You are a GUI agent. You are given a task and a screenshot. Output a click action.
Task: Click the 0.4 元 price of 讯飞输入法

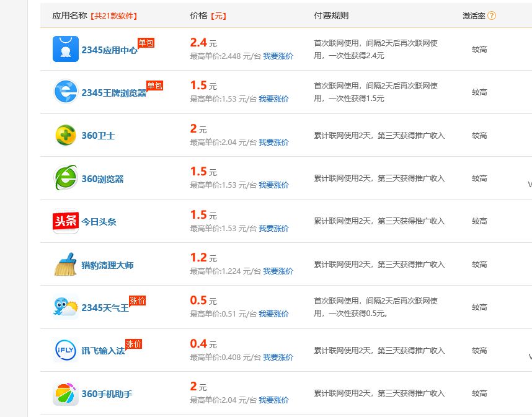click(x=203, y=344)
